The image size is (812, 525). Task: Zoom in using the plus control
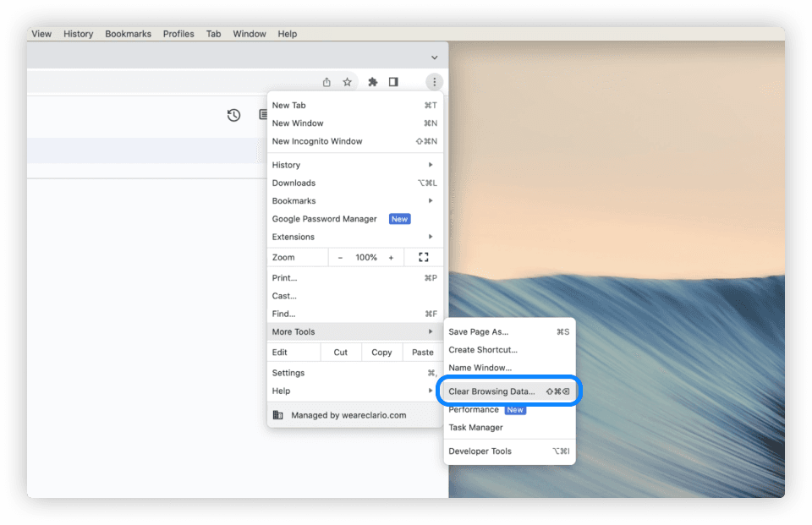391,257
